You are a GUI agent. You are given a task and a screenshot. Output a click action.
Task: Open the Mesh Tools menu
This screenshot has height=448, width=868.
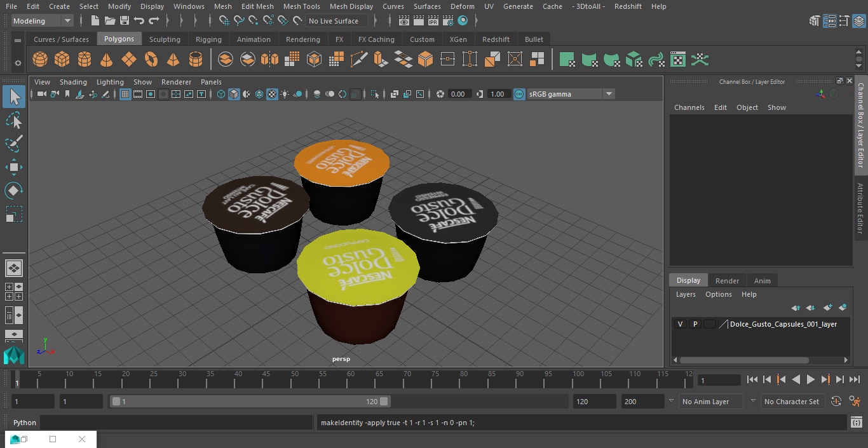pos(301,6)
